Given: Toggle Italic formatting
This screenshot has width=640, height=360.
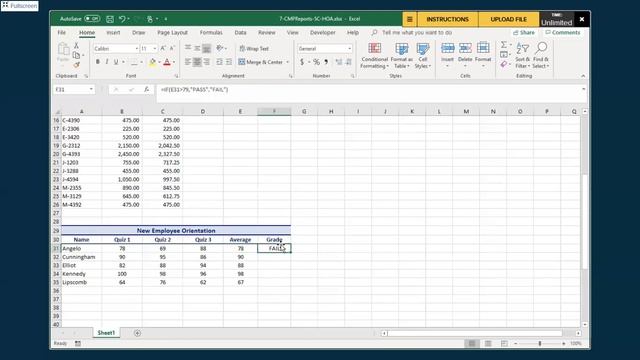Looking at the screenshot, I should [x=107, y=62].
